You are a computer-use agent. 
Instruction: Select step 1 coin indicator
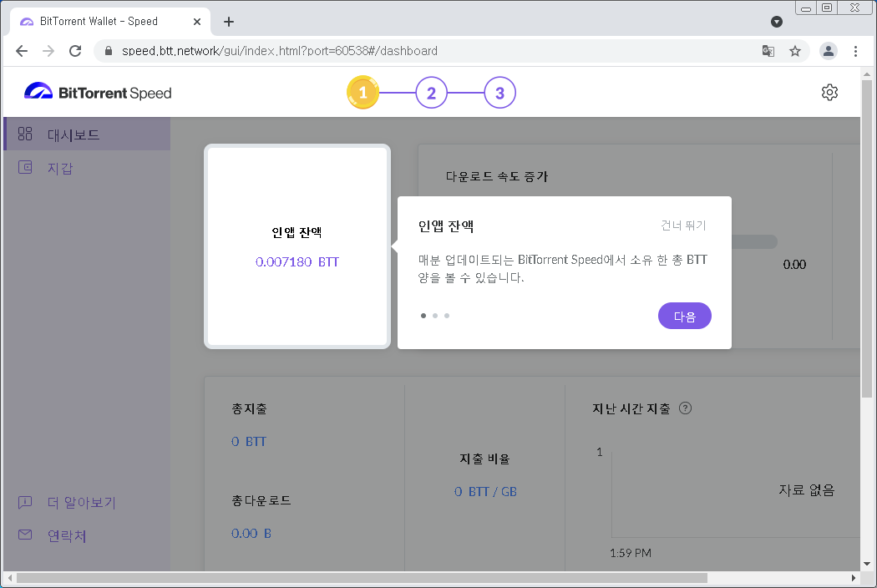pyautogui.click(x=363, y=93)
